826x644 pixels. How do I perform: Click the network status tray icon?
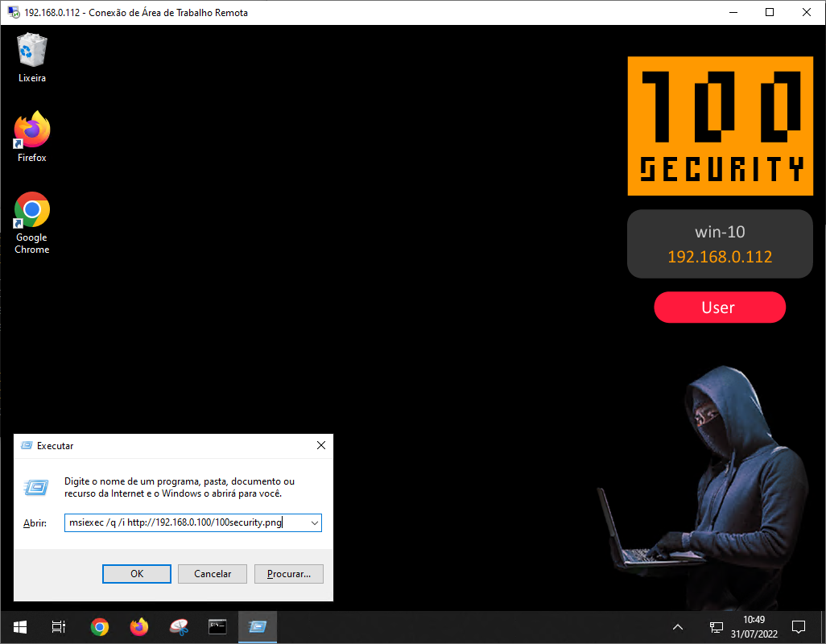[x=716, y=626]
